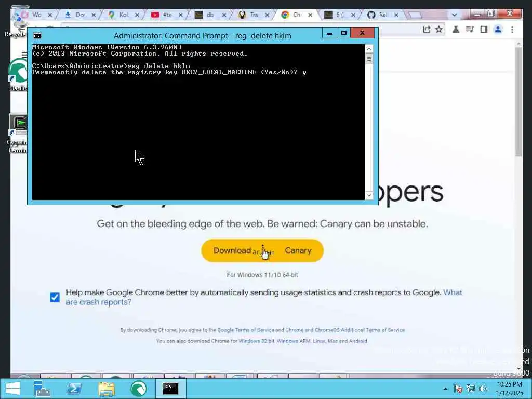Viewport: 532px width, 399px height.
Task: Open the What are crash reports link
Action: pyautogui.click(x=264, y=297)
